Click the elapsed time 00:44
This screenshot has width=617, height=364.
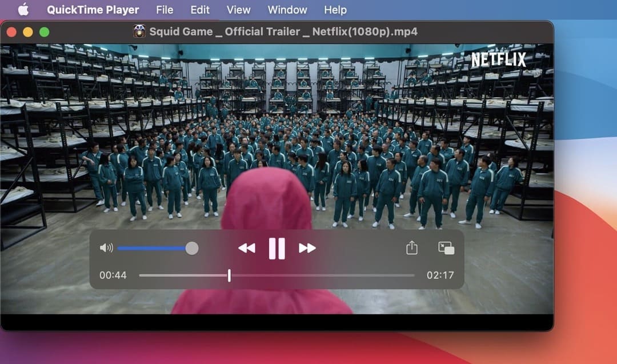point(113,275)
